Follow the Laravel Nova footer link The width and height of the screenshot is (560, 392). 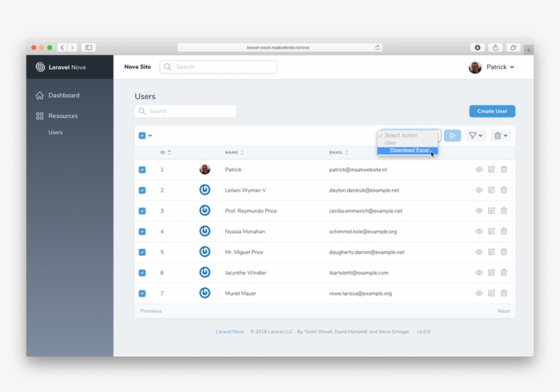pos(229,332)
